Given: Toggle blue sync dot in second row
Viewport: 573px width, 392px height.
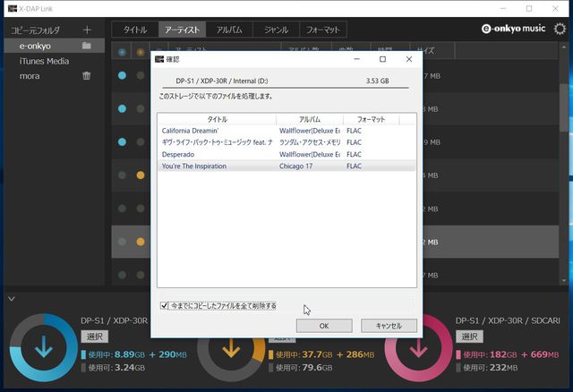Looking at the screenshot, I should click(122, 108).
